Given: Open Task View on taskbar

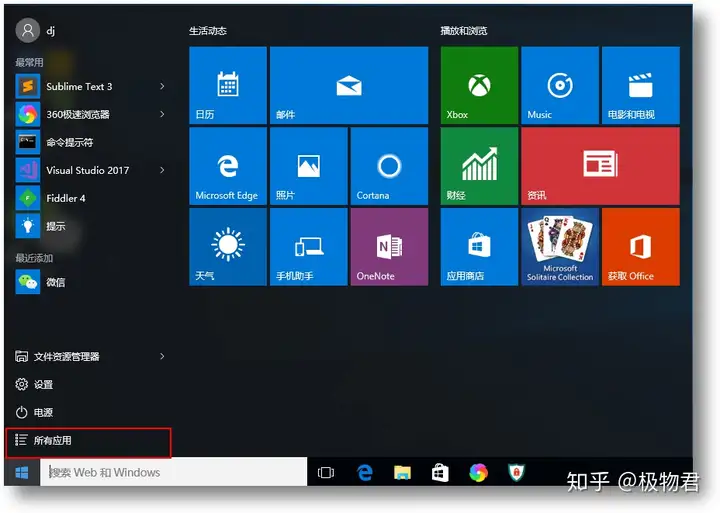Looking at the screenshot, I should (326, 473).
